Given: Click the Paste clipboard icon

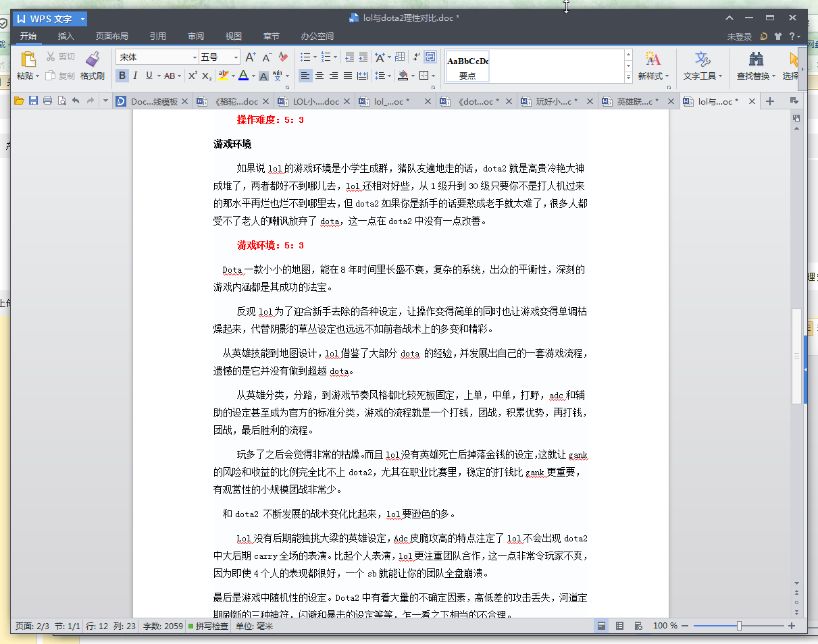Looking at the screenshot, I should (28, 59).
